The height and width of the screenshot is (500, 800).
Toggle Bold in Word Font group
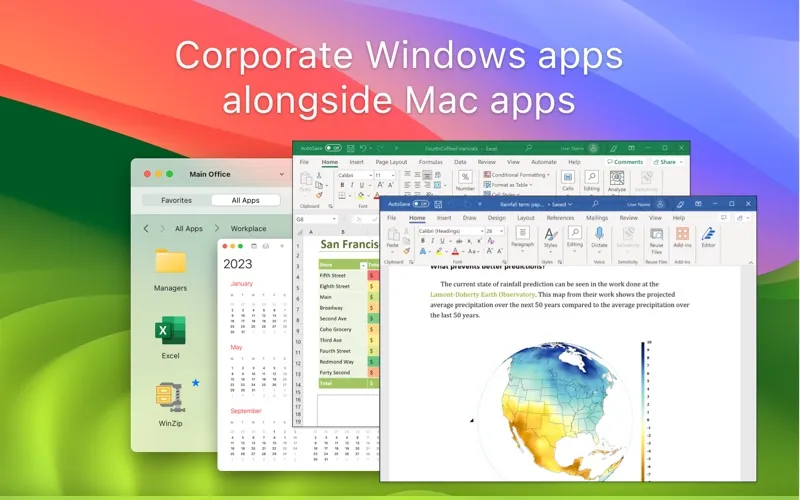click(x=422, y=241)
